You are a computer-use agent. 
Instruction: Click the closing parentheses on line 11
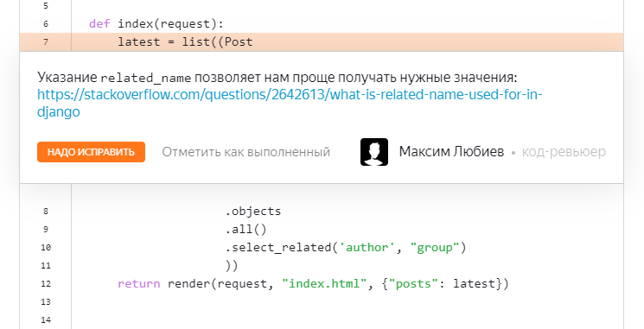tap(232, 265)
